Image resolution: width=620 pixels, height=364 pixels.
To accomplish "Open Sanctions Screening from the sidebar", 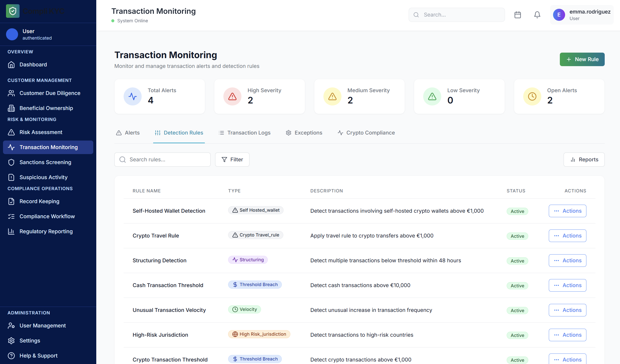I will pos(45,162).
